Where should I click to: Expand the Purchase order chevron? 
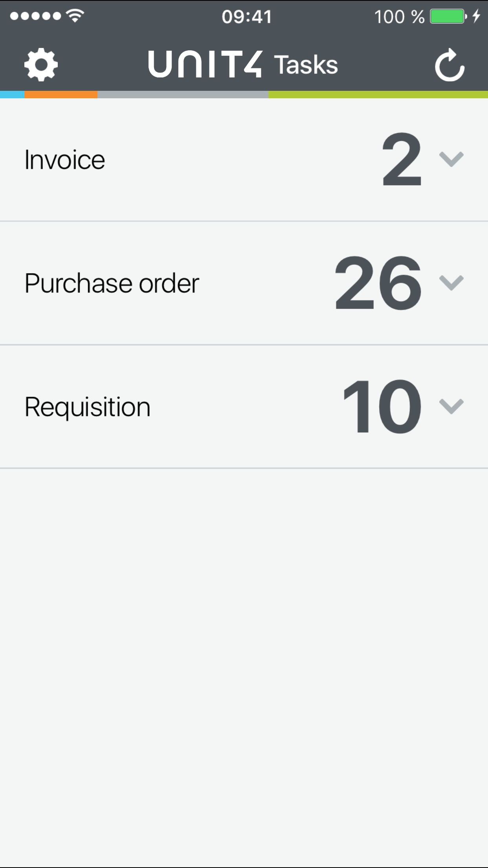pos(451,283)
